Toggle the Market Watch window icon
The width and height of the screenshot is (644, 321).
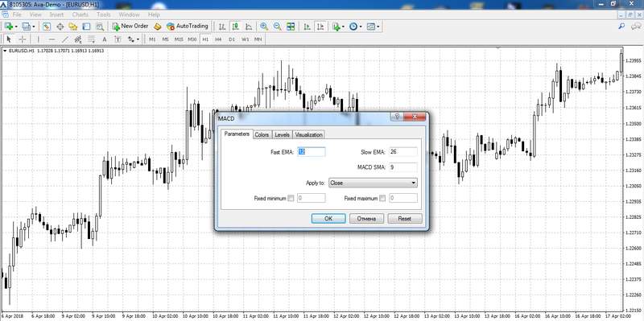(47, 27)
